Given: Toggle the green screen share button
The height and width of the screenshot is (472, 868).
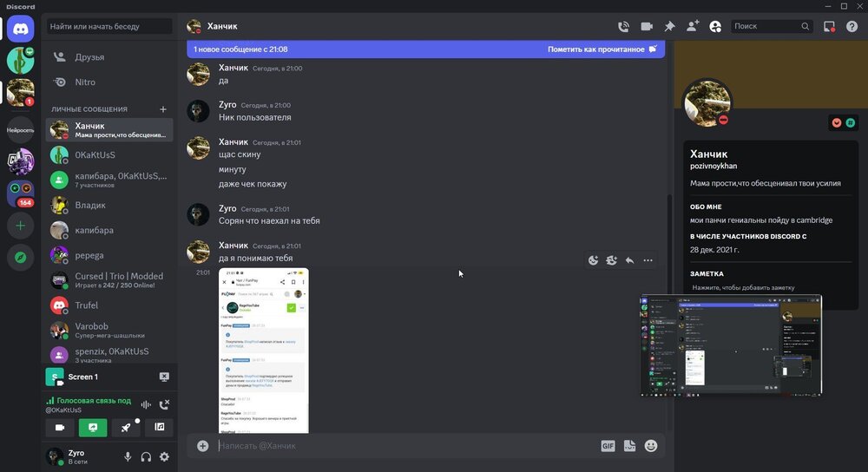Looking at the screenshot, I should pos(93,427).
